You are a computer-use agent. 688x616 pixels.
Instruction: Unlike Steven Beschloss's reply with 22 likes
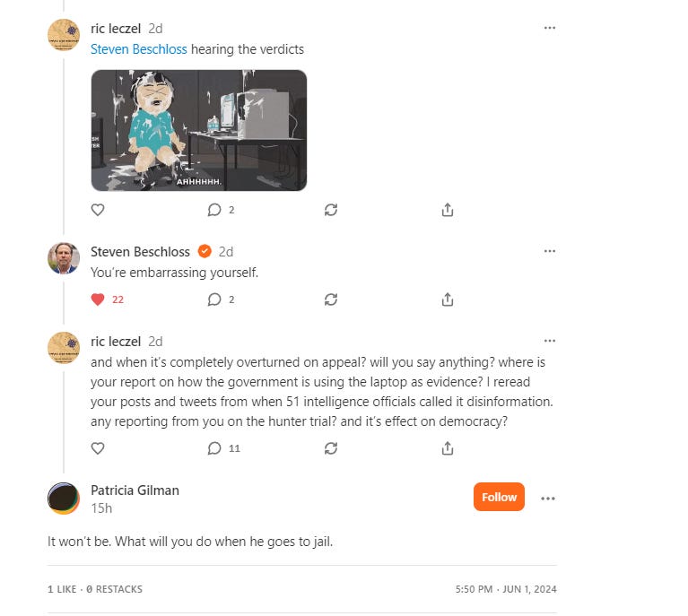[x=107, y=299]
